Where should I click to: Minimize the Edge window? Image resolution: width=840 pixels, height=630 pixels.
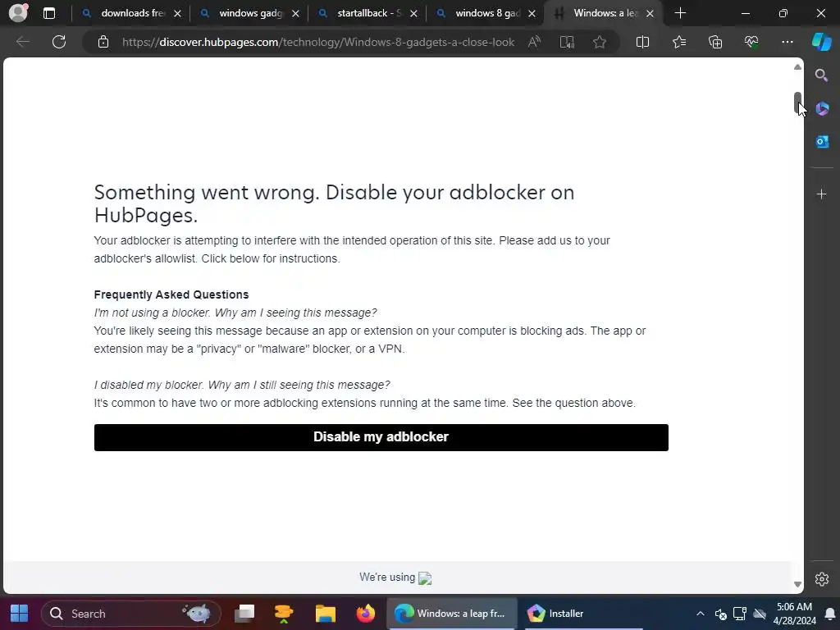point(745,13)
